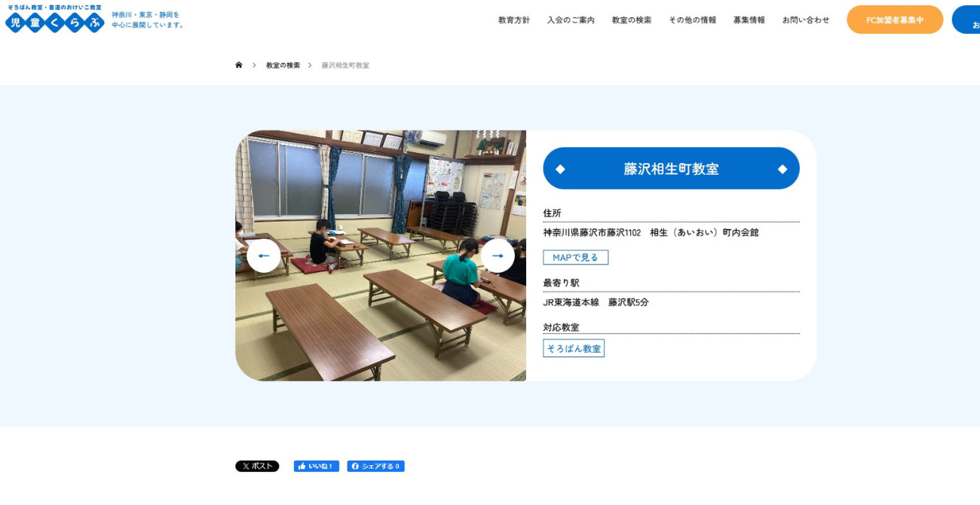The width and height of the screenshot is (980, 505).
Task: Open お問い合わせ in the navigation
Action: point(805,20)
